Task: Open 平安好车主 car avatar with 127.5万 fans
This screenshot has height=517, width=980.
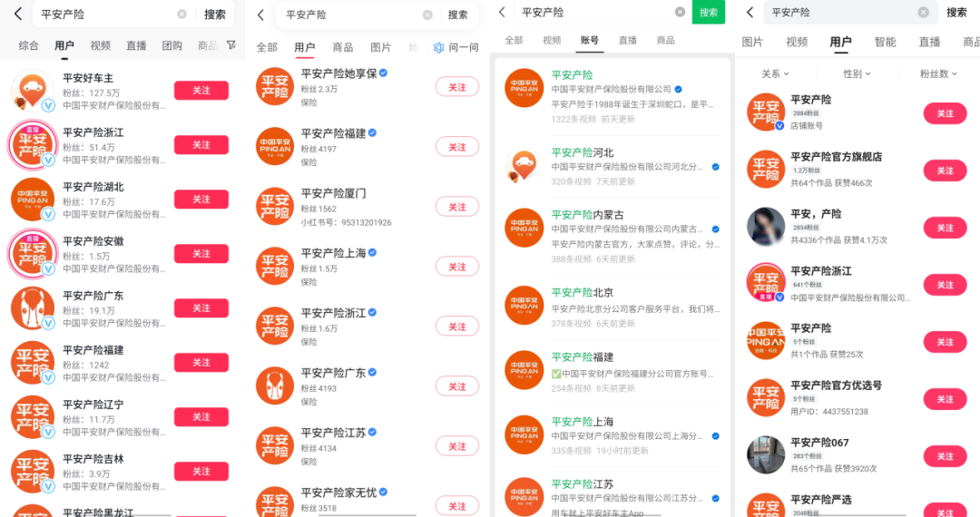Action: 33,91
